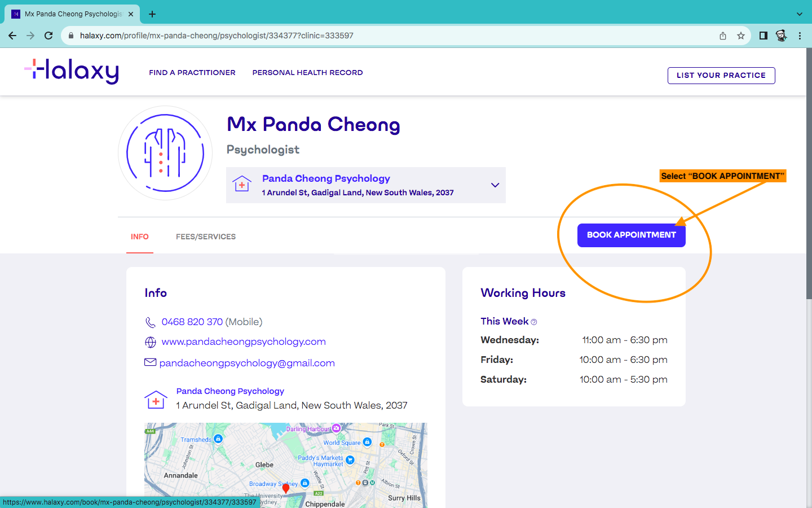Open www.pandacheongpsychology.com link
The width and height of the screenshot is (812, 508).
(x=244, y=341)
